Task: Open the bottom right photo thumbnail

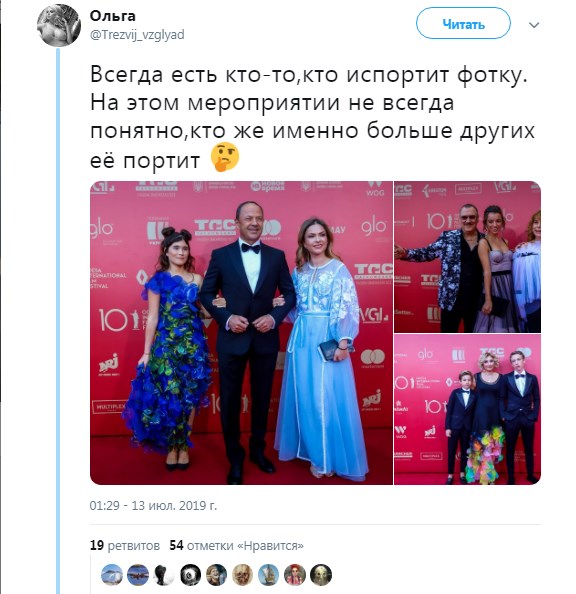Action: click(467, 410)
